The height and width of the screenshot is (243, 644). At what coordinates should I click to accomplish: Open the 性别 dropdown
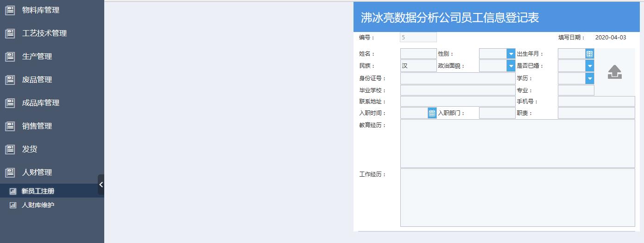[511, 54]
